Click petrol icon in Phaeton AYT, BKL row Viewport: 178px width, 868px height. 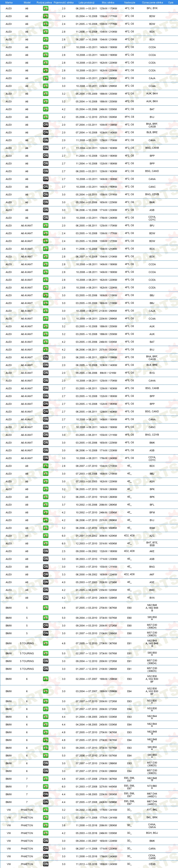click(46, 809)
